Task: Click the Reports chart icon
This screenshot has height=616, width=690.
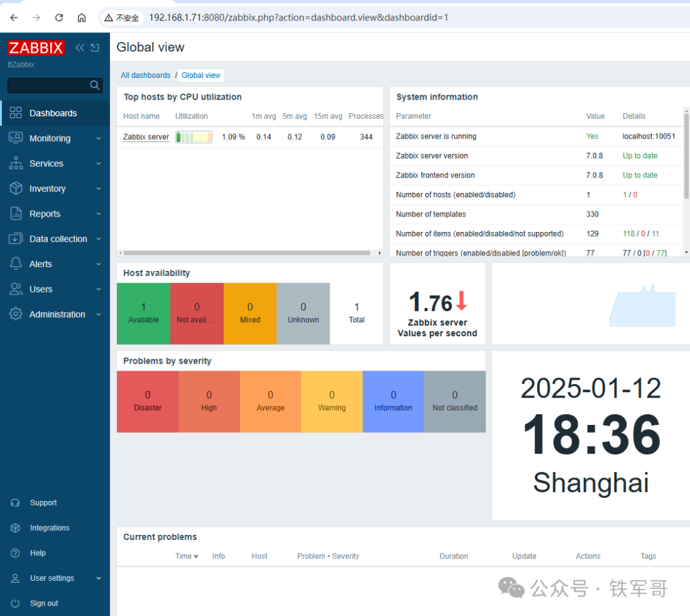Action: (x=15, y=213)
